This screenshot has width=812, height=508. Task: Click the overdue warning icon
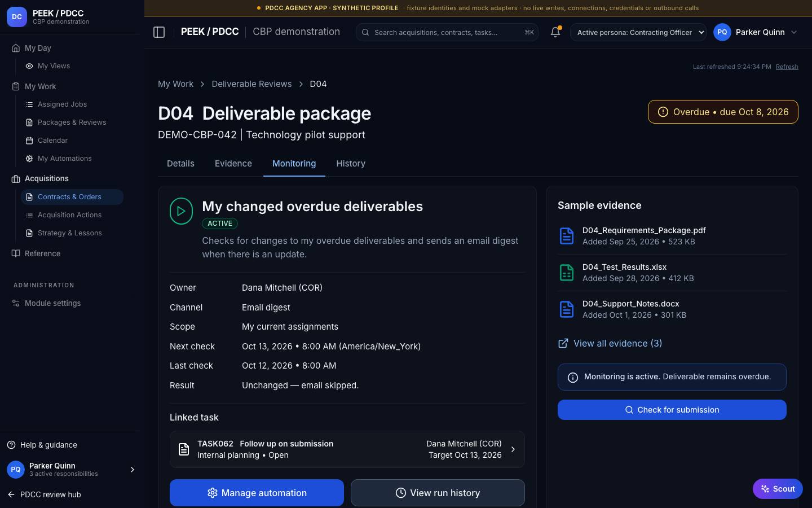663,112
